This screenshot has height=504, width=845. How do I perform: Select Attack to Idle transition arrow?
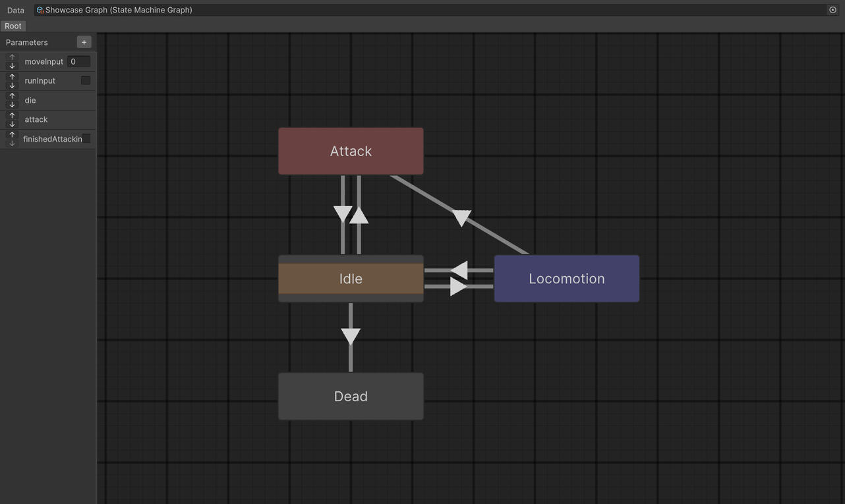343,215
